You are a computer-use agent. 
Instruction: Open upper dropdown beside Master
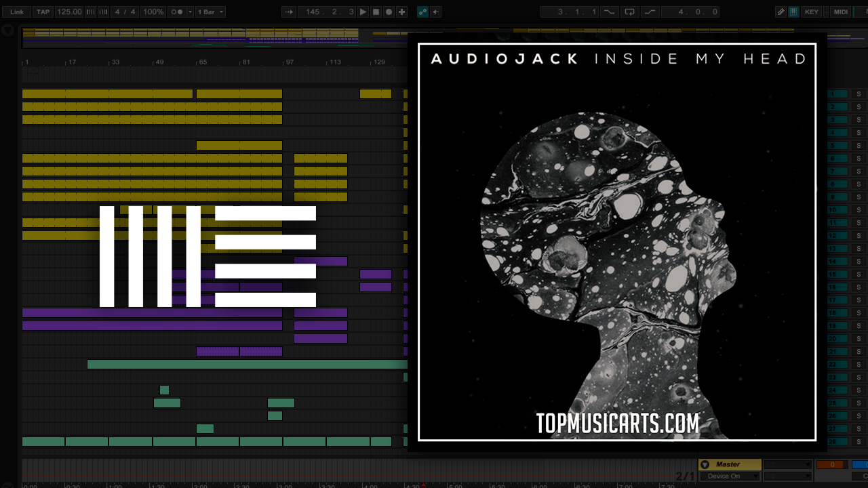(x=787, y=464)
